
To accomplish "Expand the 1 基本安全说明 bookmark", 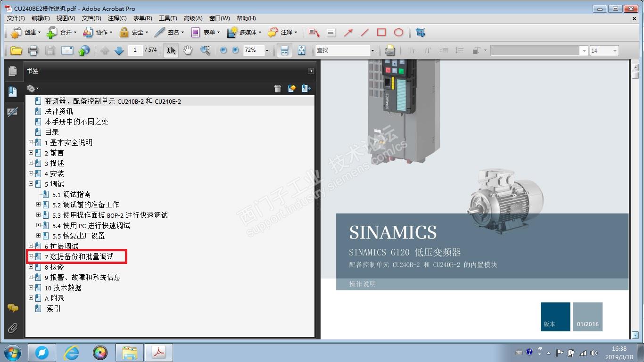I will coord(31,142).
